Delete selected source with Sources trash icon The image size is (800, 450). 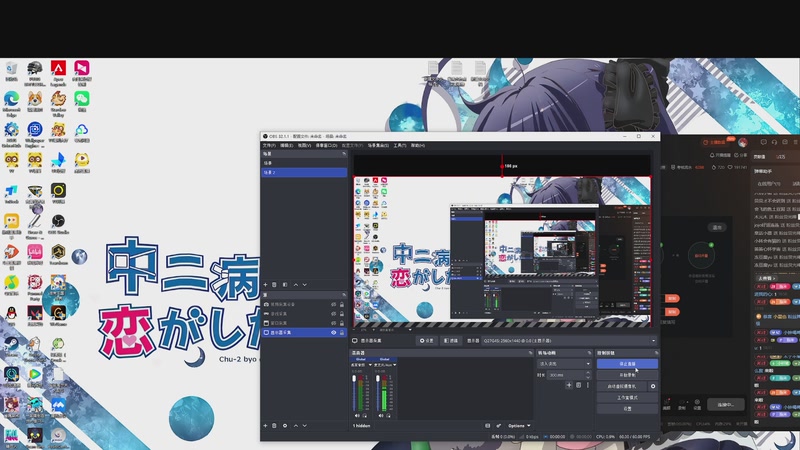(x=274, y=426)
